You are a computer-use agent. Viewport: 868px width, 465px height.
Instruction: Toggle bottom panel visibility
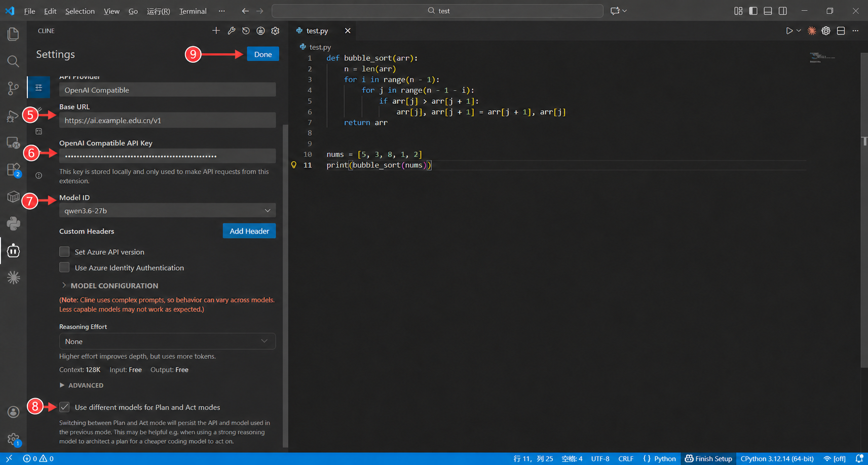pyautogui.click(x=768, y=11)
